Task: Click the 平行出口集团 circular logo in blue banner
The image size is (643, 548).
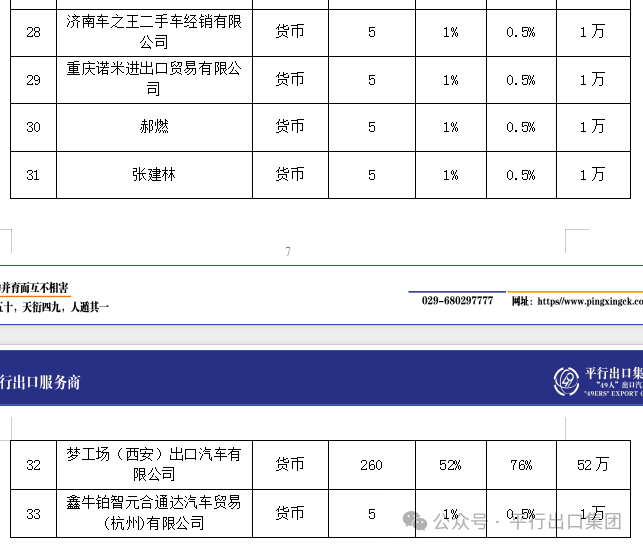Action: pos(566,381)
